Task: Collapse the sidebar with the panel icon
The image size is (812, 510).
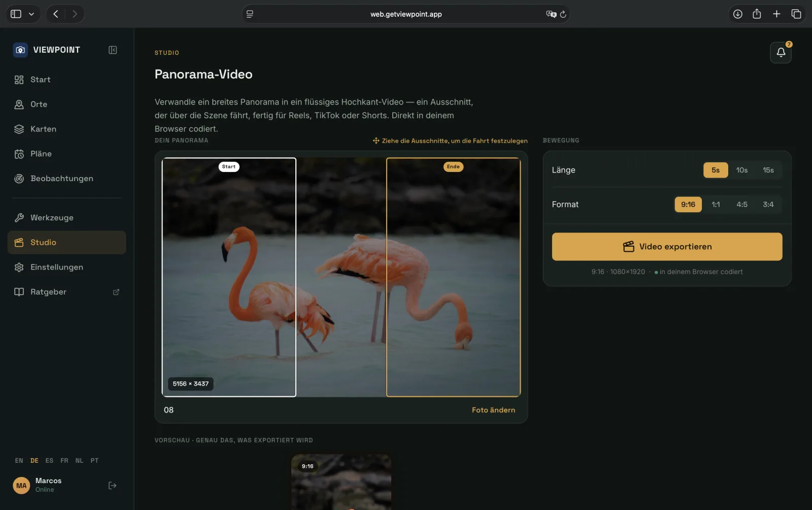Action: tap(113, 50)
